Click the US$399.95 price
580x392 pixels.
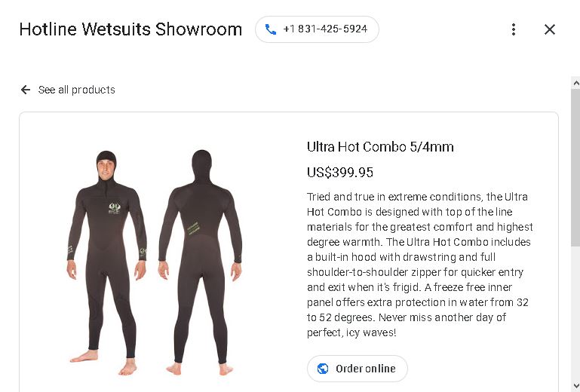[x=340, y=173]
